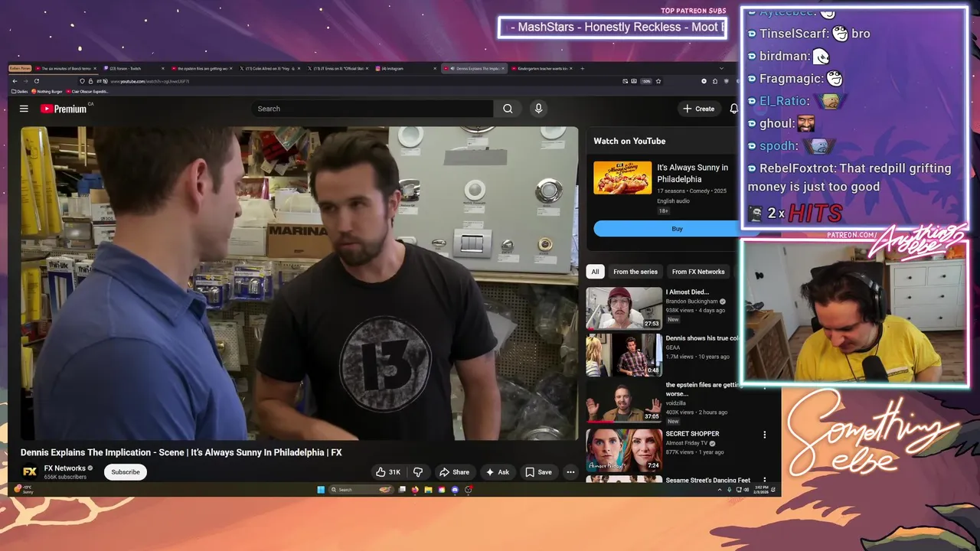Go to YouTube Premium home logo
The image size is (980, 551).
tap(64, 109)
